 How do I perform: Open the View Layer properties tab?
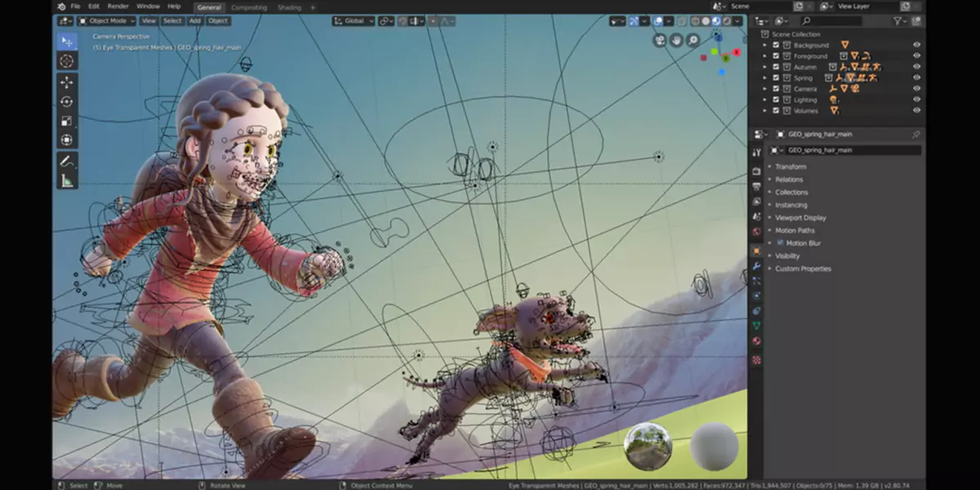click(x=756, y=201)
